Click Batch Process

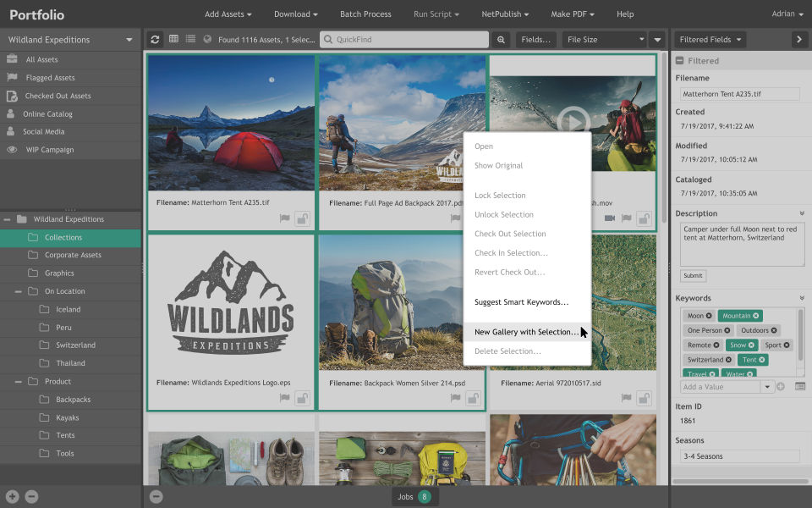(x=365, y=14)
